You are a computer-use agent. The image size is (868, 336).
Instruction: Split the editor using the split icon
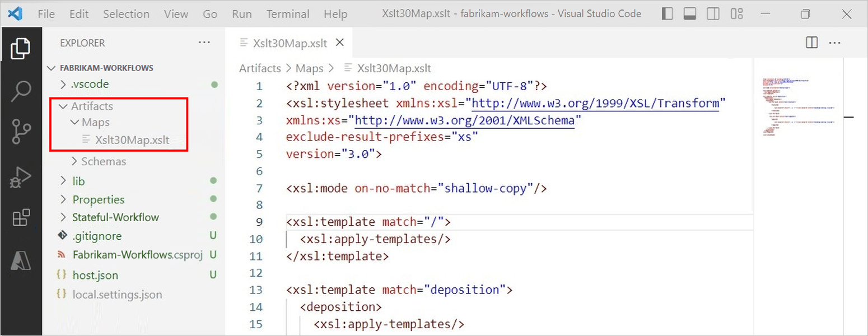[x=811, y=43]
